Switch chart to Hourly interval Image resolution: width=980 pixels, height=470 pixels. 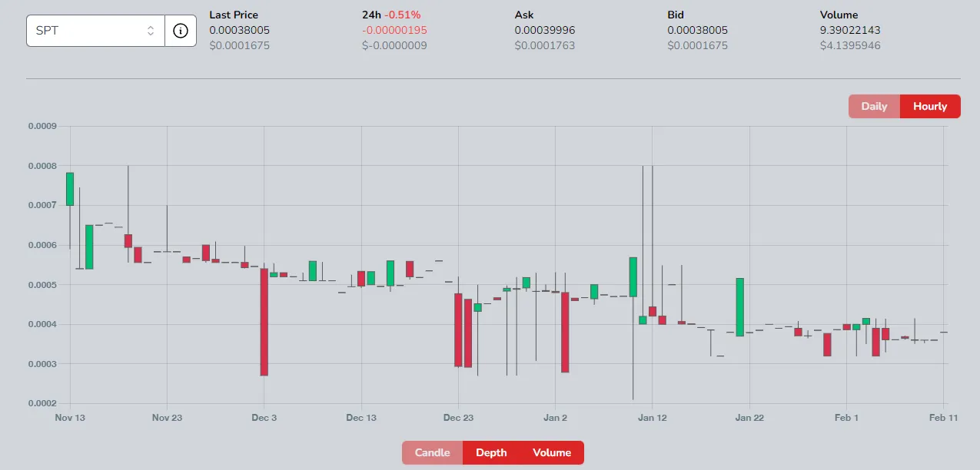930,107
